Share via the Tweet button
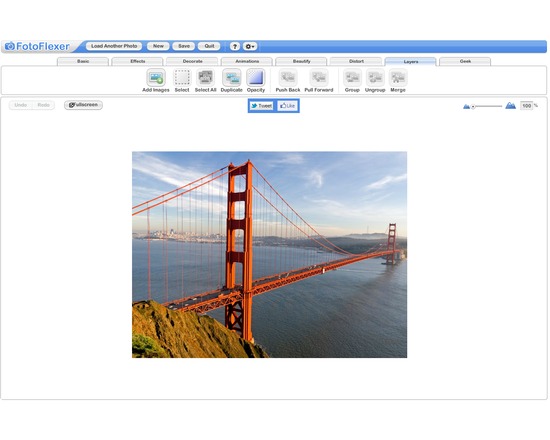Screen dimensions: 550x440 point(262,106)
